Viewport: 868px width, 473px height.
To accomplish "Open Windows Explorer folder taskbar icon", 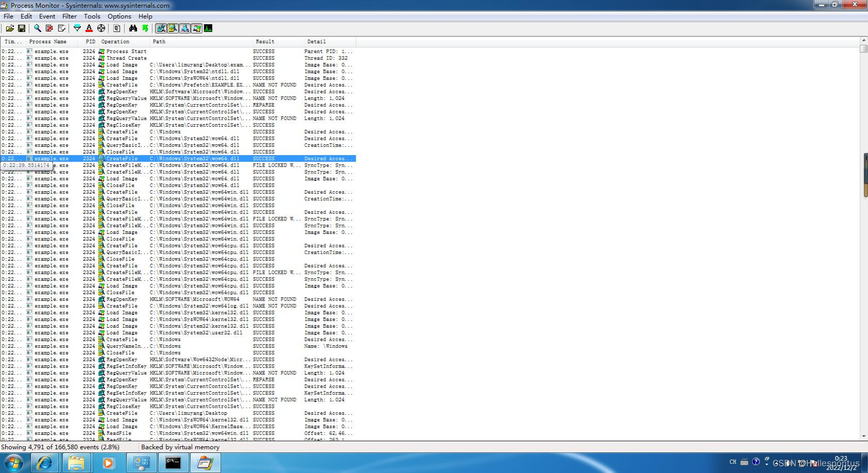I will coord(76,463).
